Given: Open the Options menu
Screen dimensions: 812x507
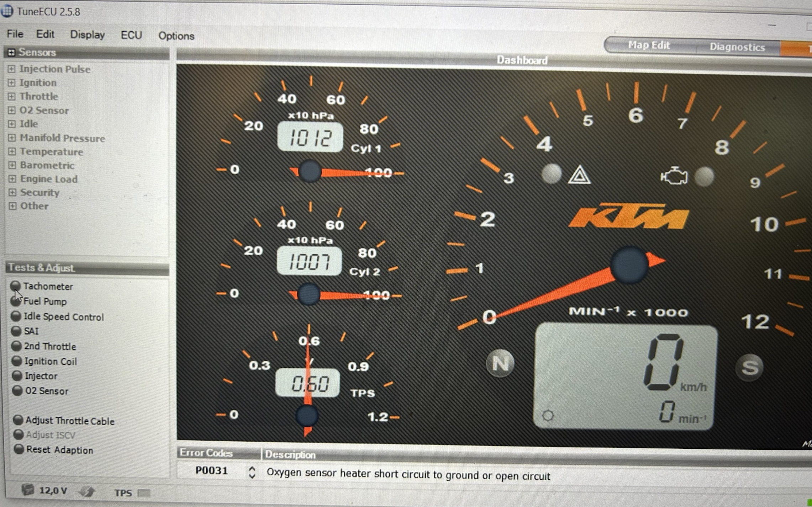Looking at the screenshot, I should 176,36.
